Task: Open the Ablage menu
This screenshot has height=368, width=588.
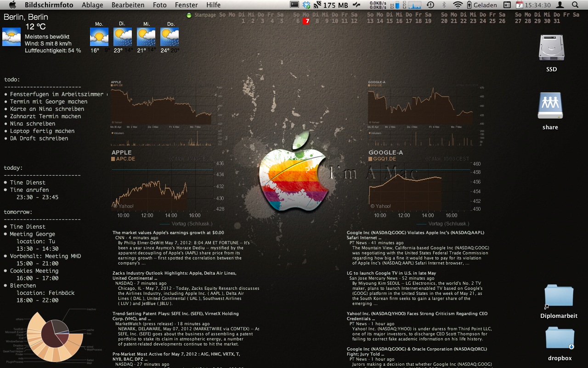Action: 92,5
